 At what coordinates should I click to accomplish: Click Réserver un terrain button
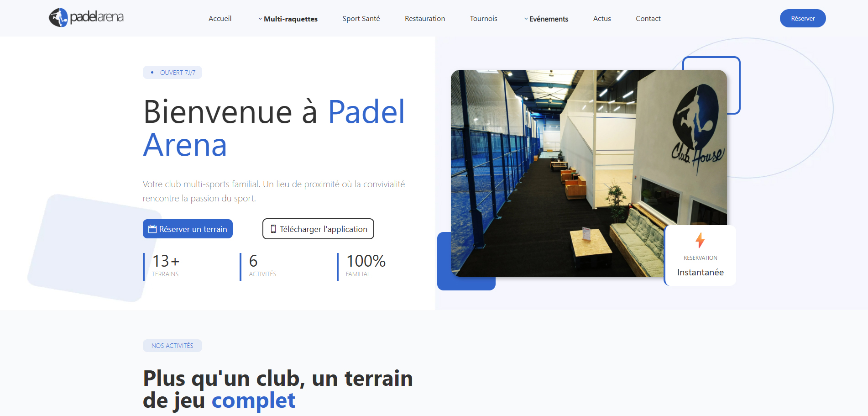click(x=188, y=229)
